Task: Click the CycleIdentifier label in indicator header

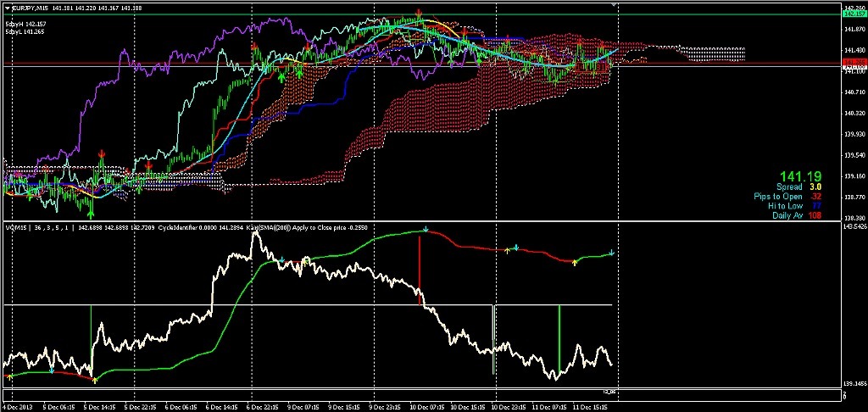Action: click(x=176, y=227)
